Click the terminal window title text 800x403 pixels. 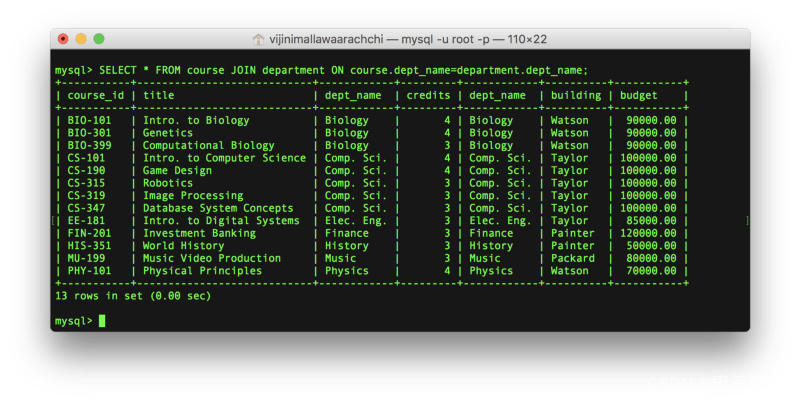(x=408, y=39)
